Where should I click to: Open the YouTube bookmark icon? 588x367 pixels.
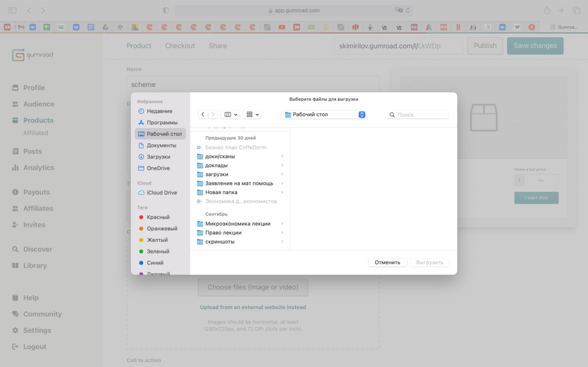pos(282,27)
